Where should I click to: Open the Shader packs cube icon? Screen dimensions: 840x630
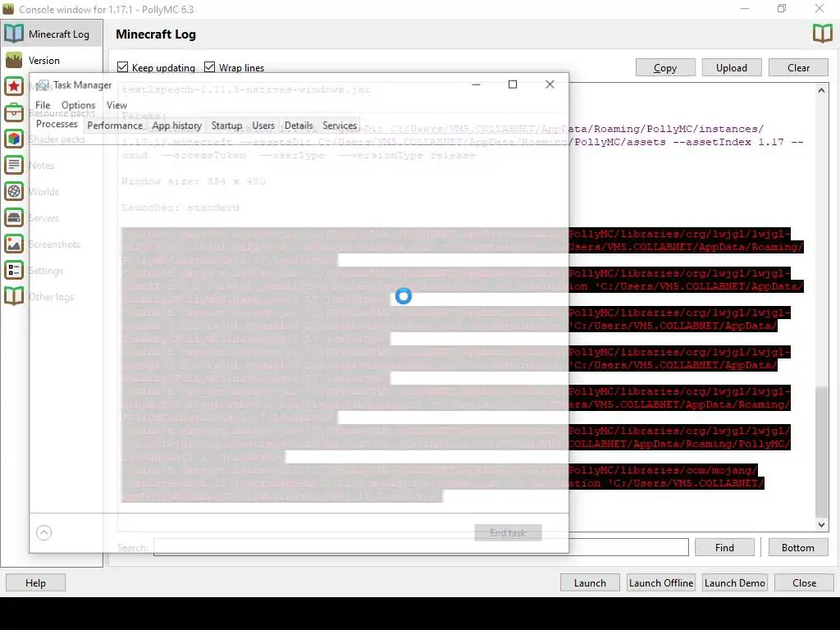coord(14,139)
